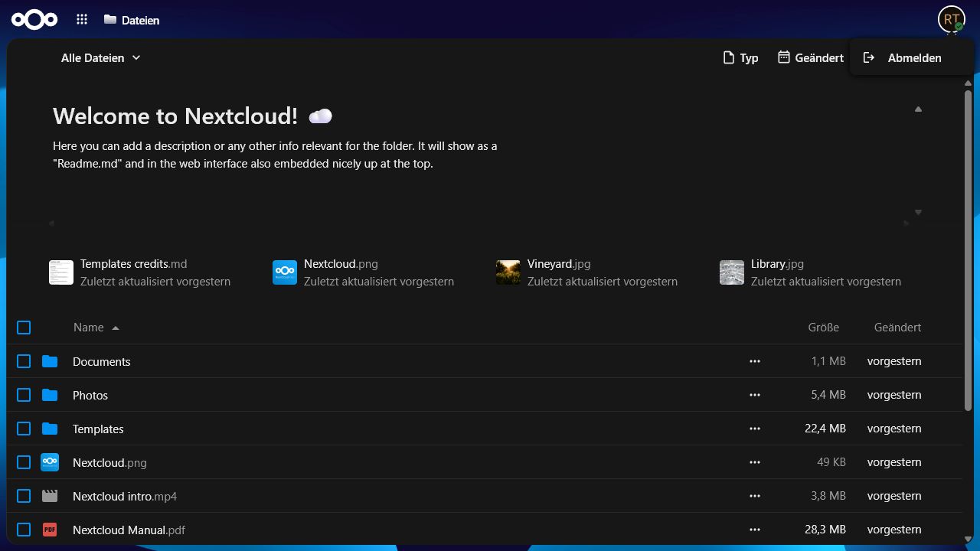This screenshot has height=551, width=980.
Task: Check the Nextcloud.png row checkbox
Action: point(24,462)
